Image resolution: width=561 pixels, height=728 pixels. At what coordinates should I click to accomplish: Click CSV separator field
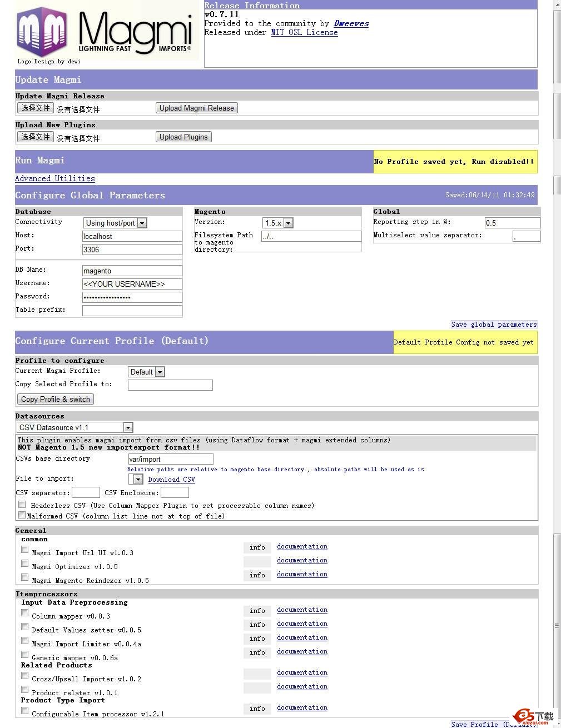(86, 492)
